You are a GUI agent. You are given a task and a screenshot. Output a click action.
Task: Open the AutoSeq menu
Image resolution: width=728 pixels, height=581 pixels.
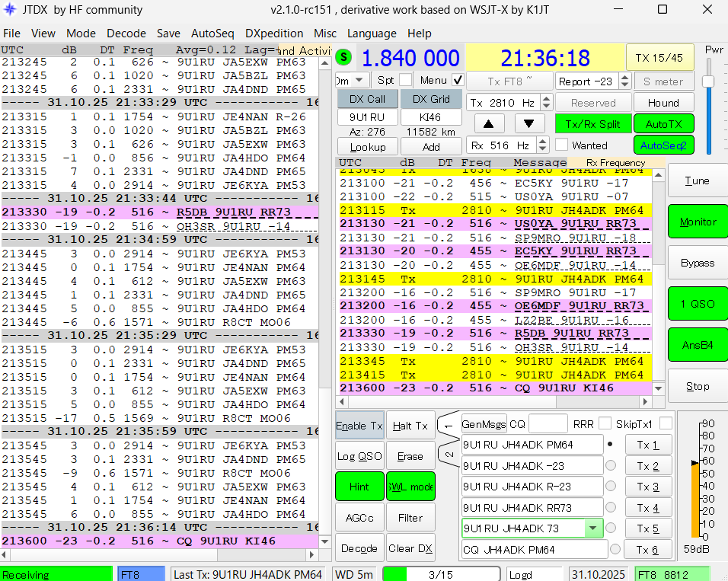[x=213, y=34]
